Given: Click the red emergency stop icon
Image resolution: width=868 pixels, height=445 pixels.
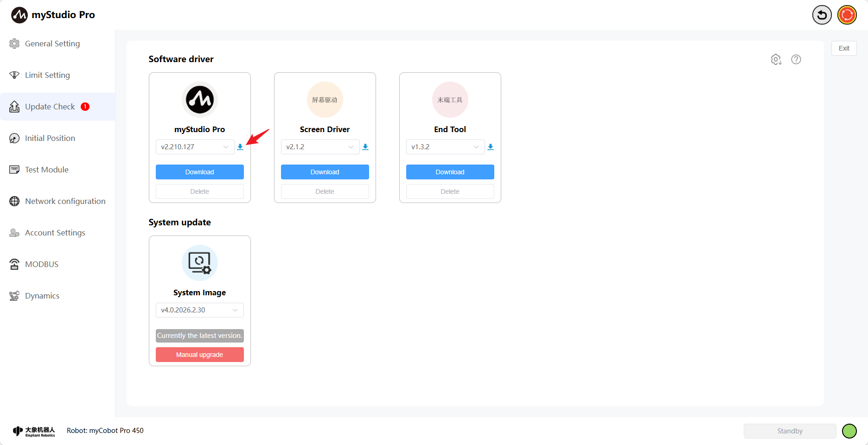Looking at the screenshot, I should [x=847, y=15].
